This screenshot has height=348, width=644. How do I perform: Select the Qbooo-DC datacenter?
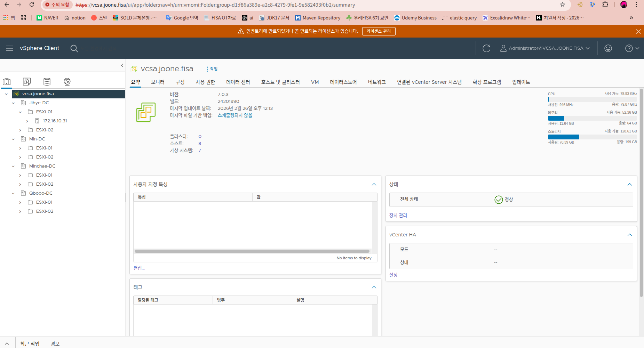[x=41, y=193]
